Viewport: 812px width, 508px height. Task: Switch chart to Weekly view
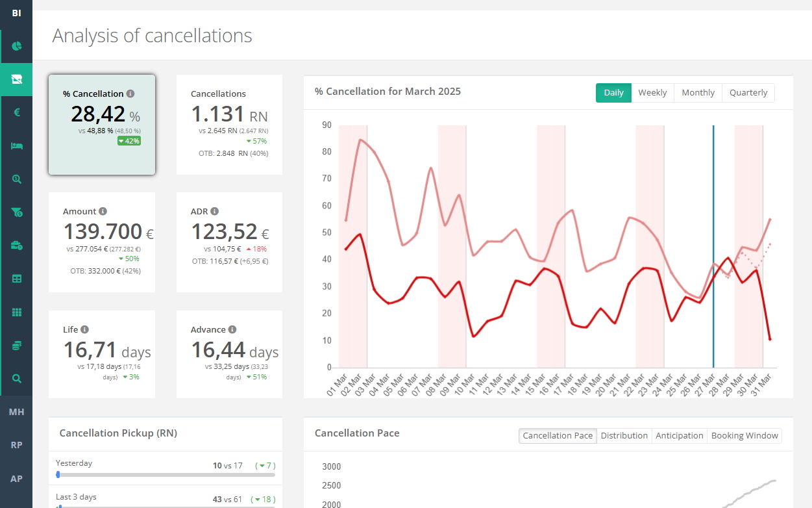tap(652, 93)
